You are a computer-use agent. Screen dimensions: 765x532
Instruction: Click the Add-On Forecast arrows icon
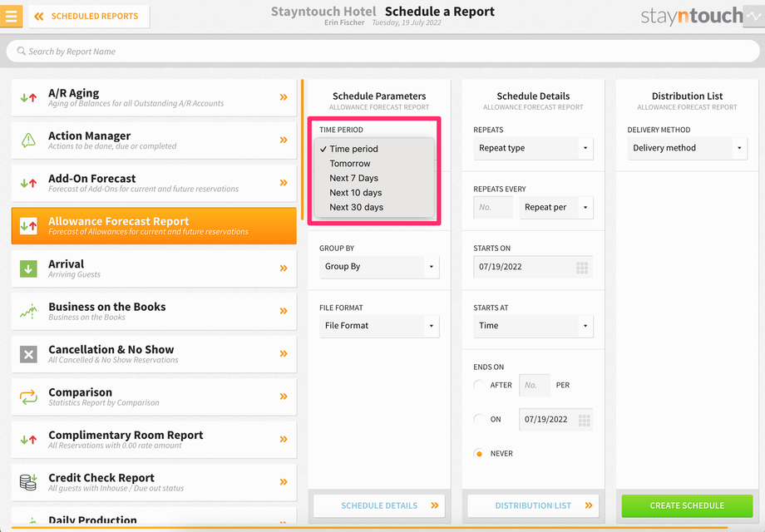pos(28,184)
